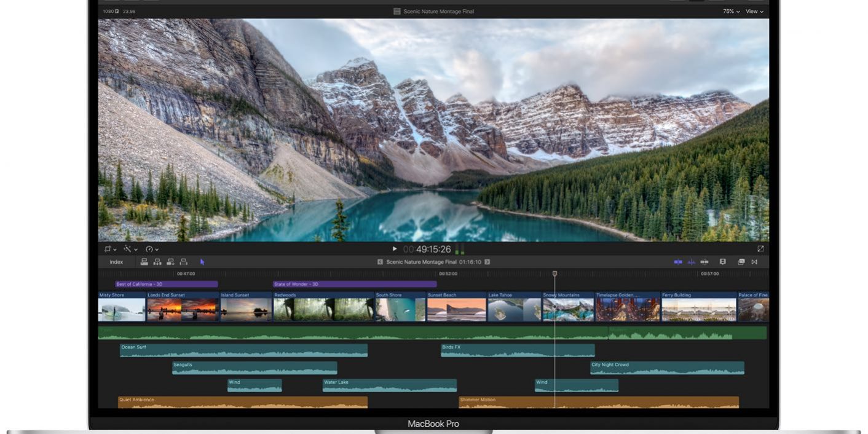Click the Connect clip to primary storyline icon
The width and height of the screenshot is (868, 434).
coord(144,262)
